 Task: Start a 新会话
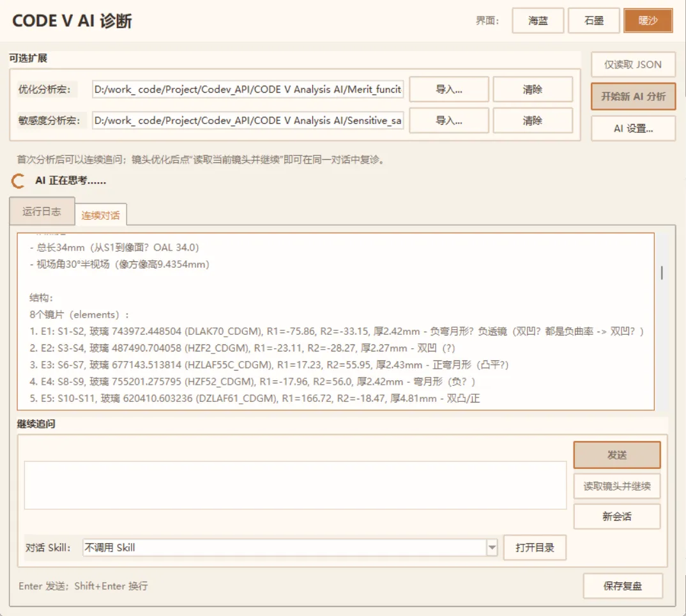click(617, 516)
